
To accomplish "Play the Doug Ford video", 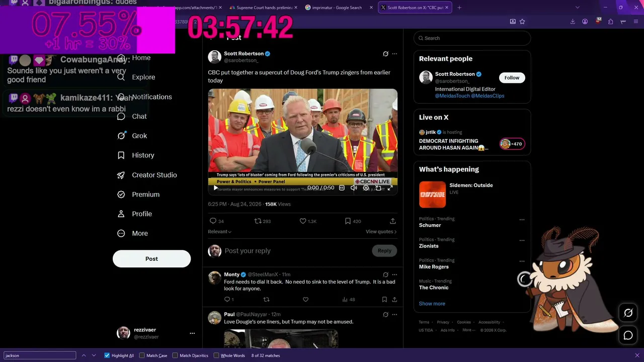I will click(216, 188).
